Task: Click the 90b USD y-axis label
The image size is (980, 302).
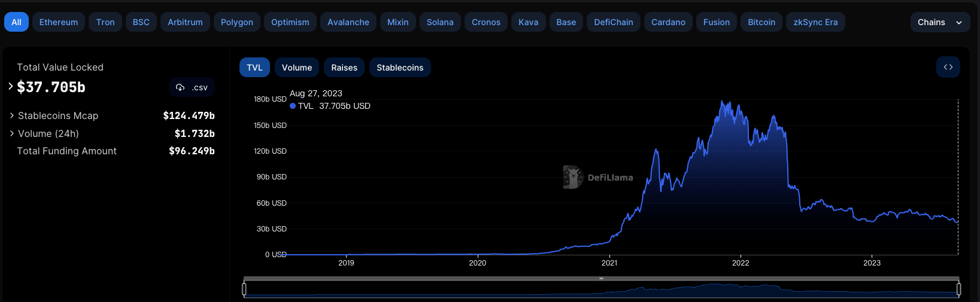Action: coord(272,177)
